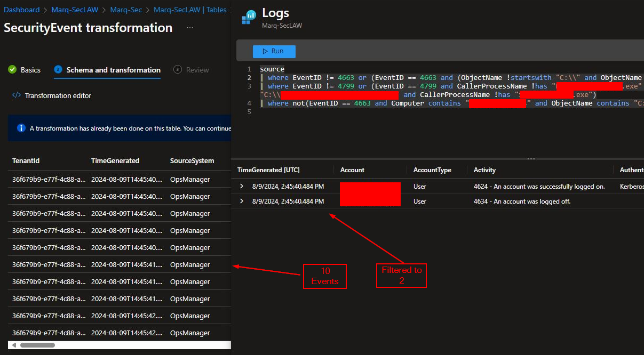Open the ellipsis menu beside SecurityEvent transformation

(190, 28)
